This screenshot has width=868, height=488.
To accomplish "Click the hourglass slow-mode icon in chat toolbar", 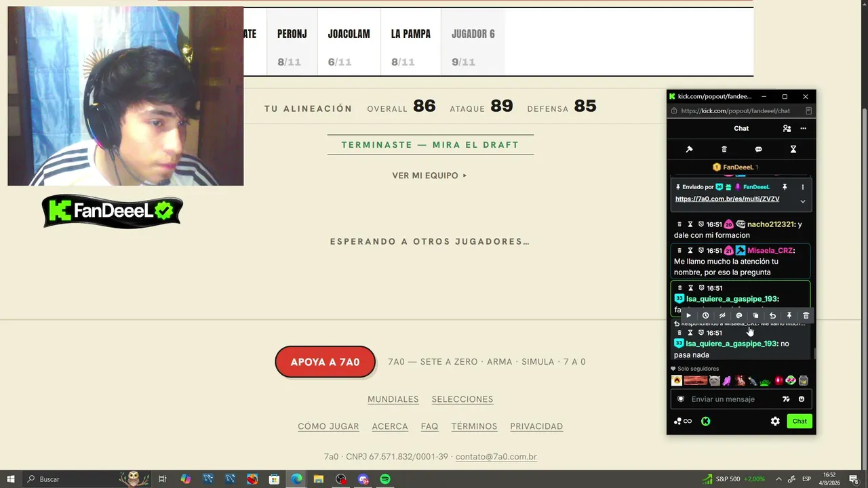I will [x=793, y=149].
